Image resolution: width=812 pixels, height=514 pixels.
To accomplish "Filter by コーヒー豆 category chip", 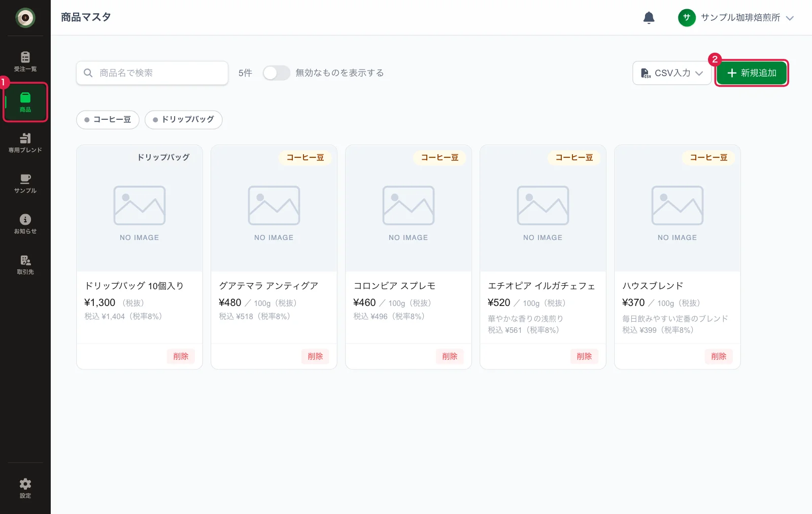I will click(108, 120).
